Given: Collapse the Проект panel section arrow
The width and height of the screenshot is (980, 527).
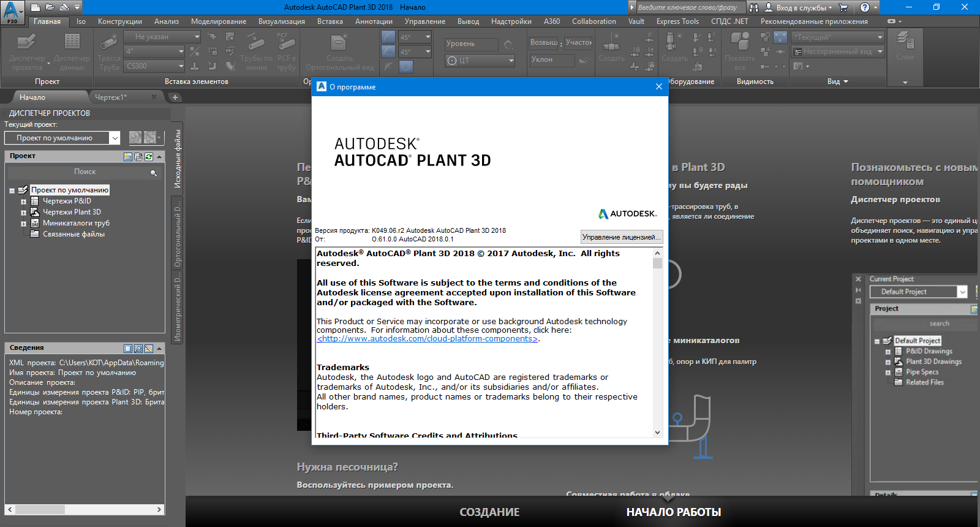Looking at the screenshot, I should (159, 156).
